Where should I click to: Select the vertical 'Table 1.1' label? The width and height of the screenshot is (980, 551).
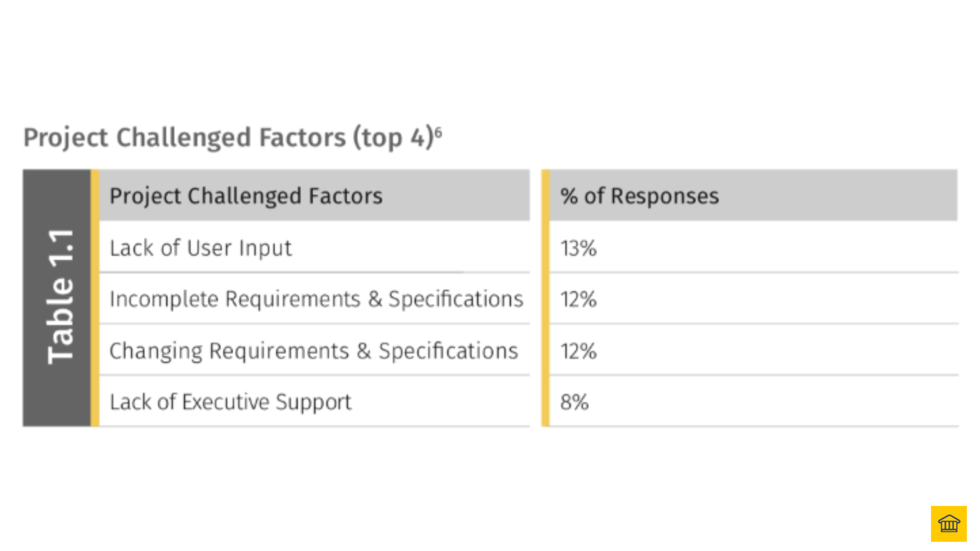60,296
